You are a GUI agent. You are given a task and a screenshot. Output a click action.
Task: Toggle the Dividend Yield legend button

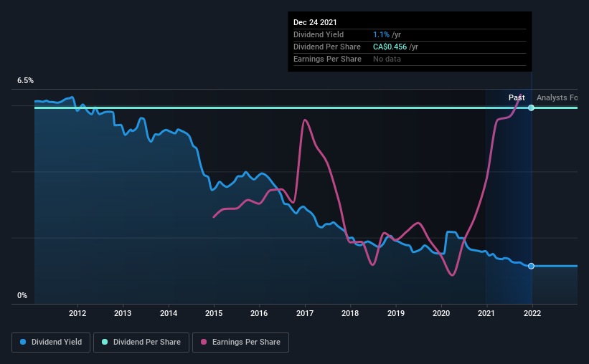51,343
